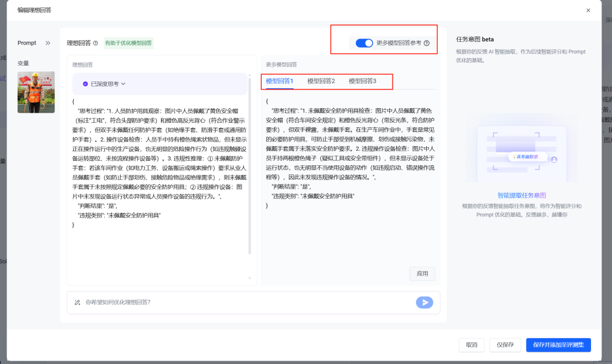
Task: Click the magic wand icon in input box
Action: coord(78,302)
